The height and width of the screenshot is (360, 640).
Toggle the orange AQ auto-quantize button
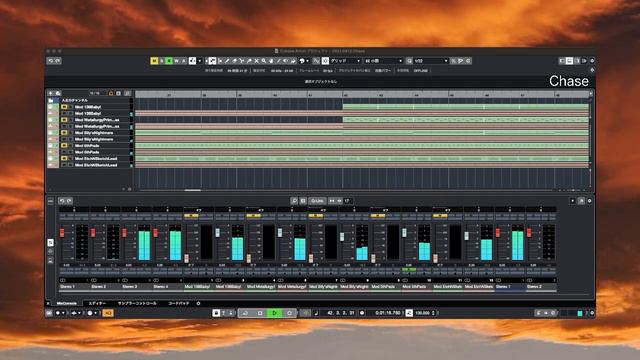click(108, 313)
